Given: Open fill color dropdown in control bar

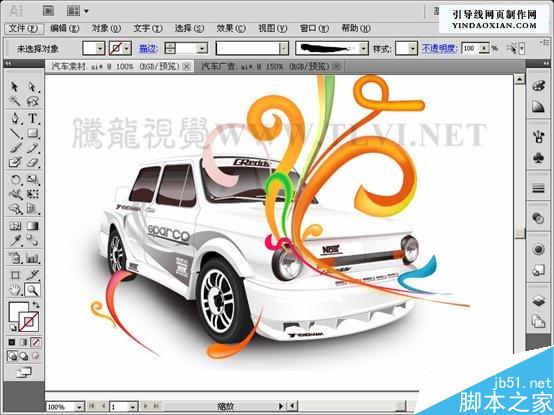Looking at the screenshot, I should pos(100,48).
